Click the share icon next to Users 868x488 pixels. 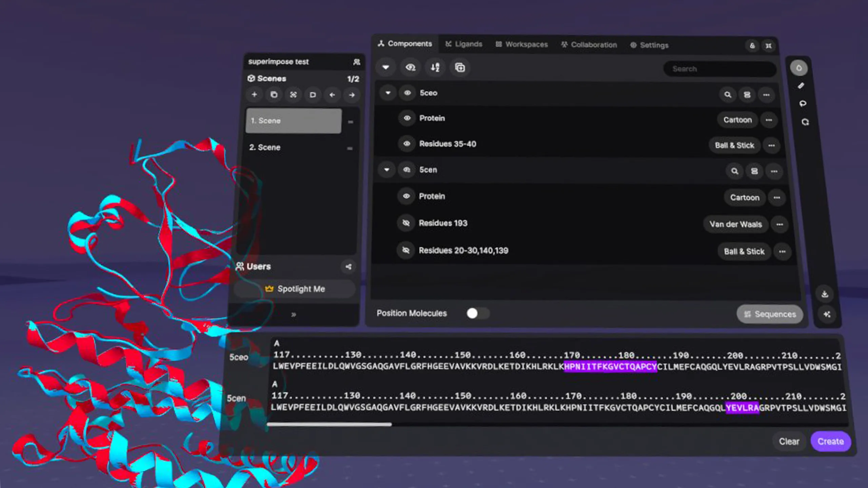(348, 267)
